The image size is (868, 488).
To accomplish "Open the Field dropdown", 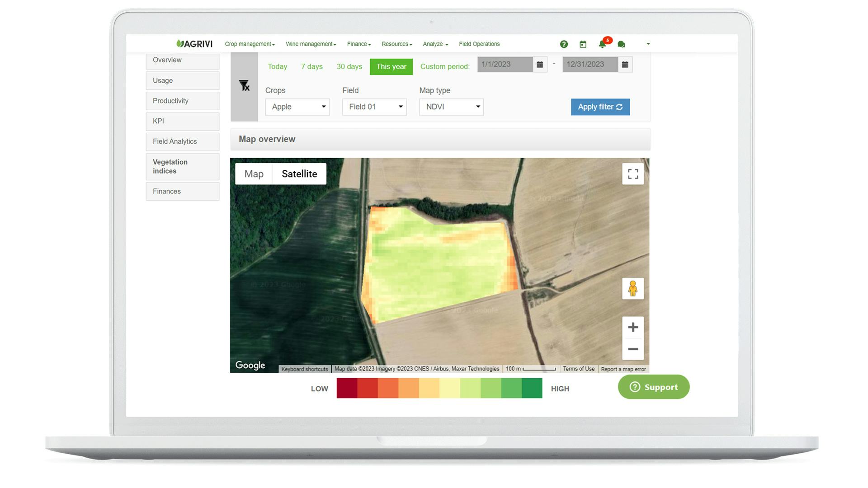I will click(374, 107).
